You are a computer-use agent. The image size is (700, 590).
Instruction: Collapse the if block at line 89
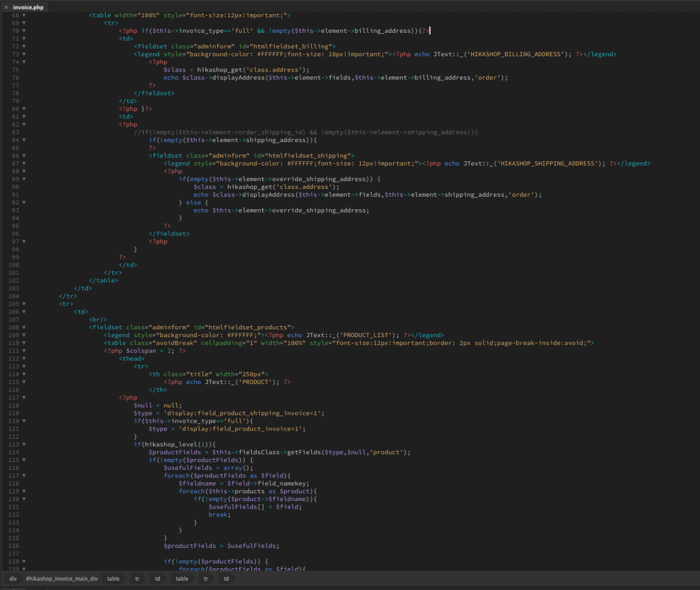coord(24,179)
